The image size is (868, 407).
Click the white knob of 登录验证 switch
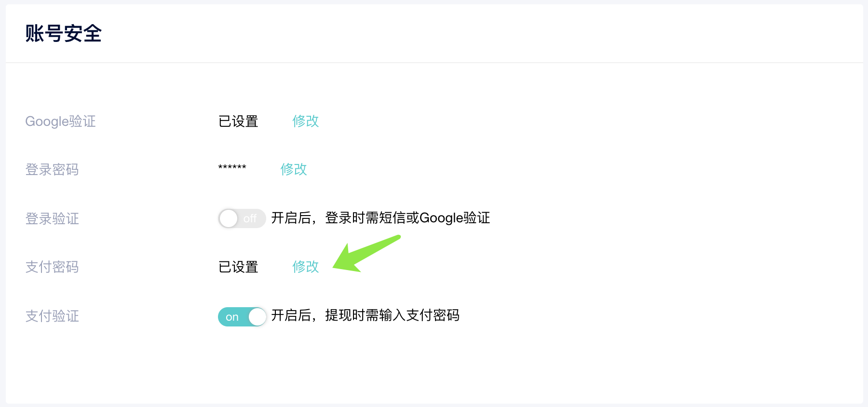[229, 218]
